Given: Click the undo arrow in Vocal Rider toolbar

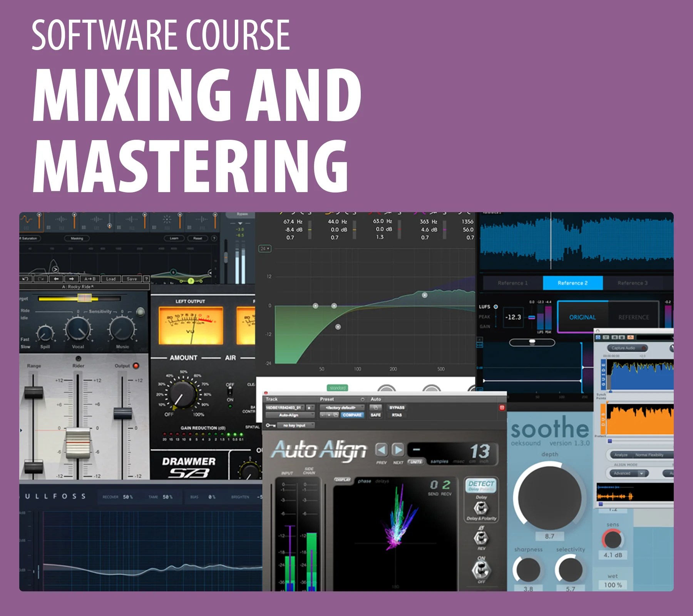Looking at the screenshot, I should (x=26, y=278).
